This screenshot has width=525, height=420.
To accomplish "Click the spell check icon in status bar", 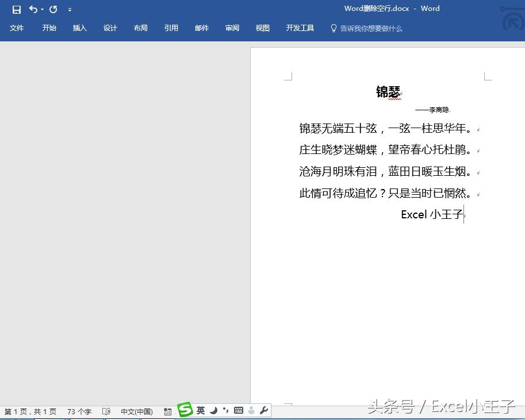I will pos(106,411).
